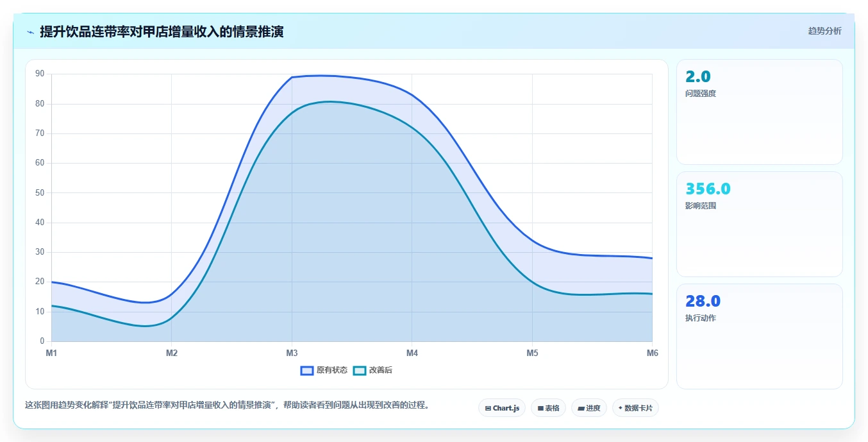This screenshot has height=442, width=868.
Task: Click the M2 x-axis label
Action: 172,353
